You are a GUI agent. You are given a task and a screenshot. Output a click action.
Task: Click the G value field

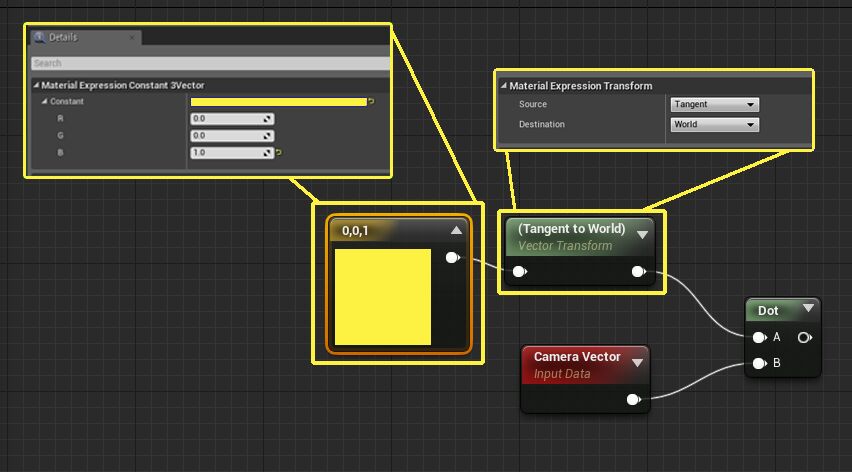tap(232, 135)
